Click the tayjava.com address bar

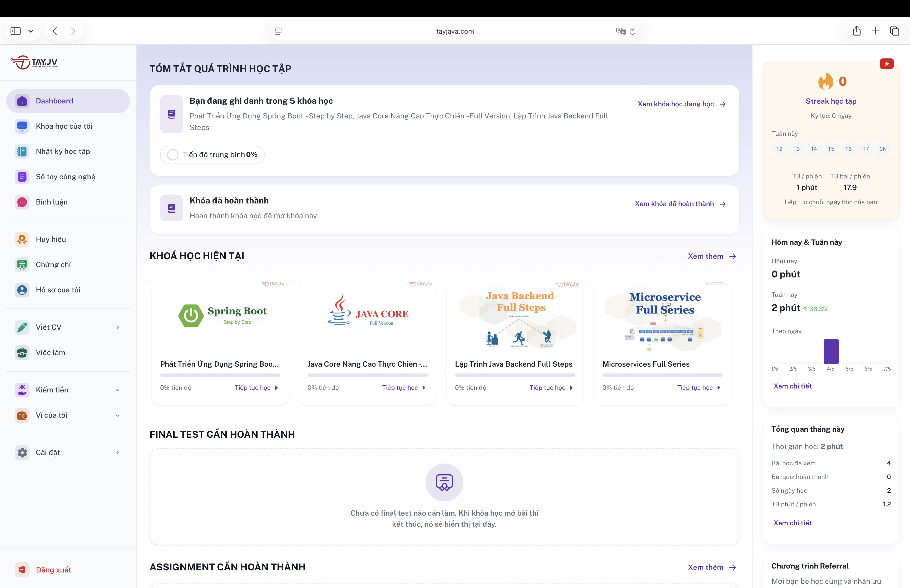tap(455, 31)
